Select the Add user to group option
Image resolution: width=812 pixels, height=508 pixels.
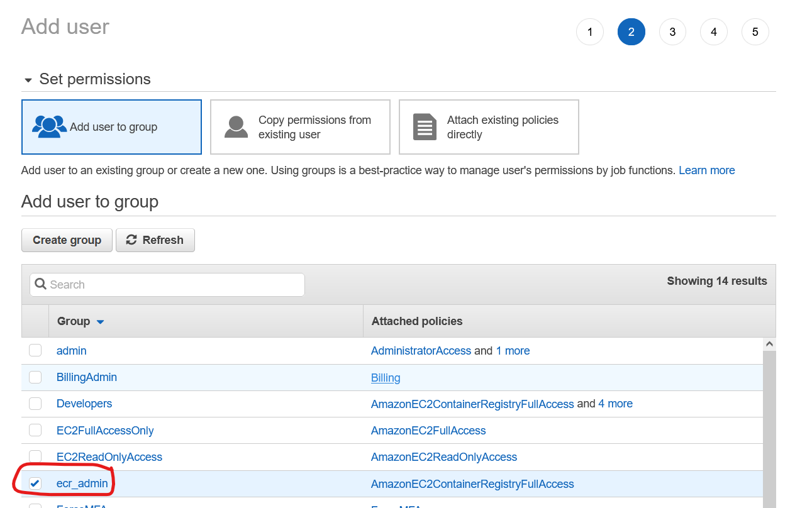coord(111,127)
